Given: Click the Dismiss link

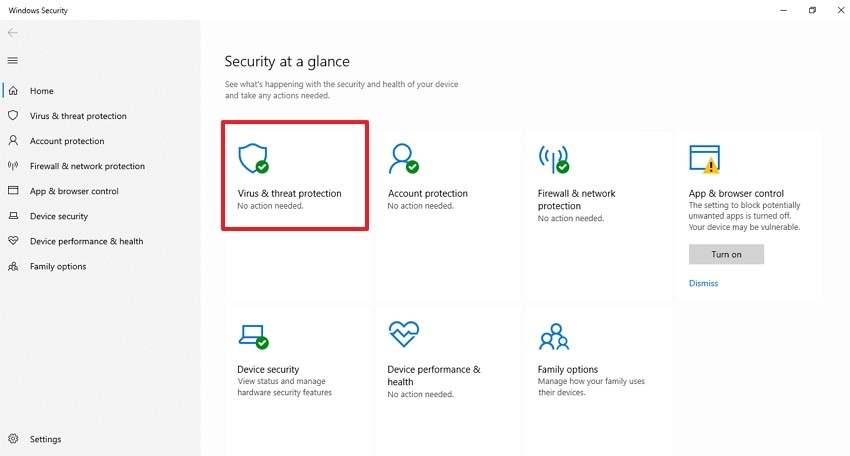Looking at the screenshot, I should 703,283.
